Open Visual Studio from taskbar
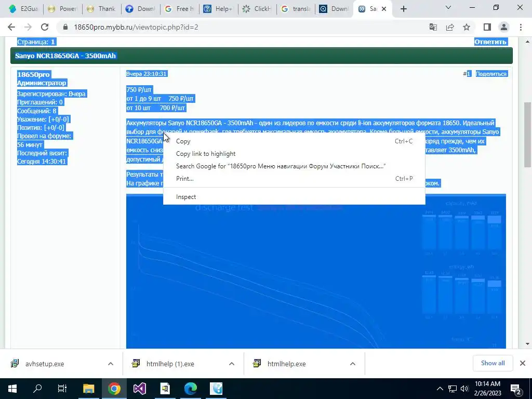Image resolution: width=532 pixels, height=399 pixels. click(139, 389)
